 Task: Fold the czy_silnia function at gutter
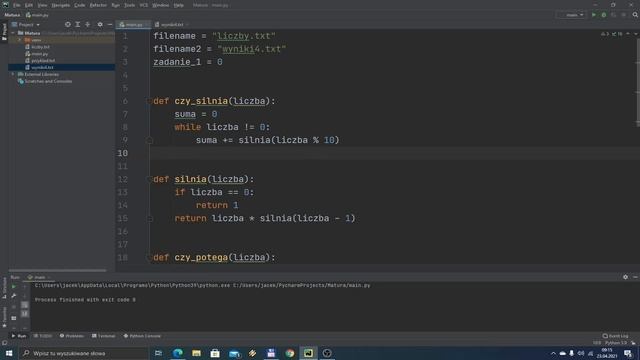point(149,101)
